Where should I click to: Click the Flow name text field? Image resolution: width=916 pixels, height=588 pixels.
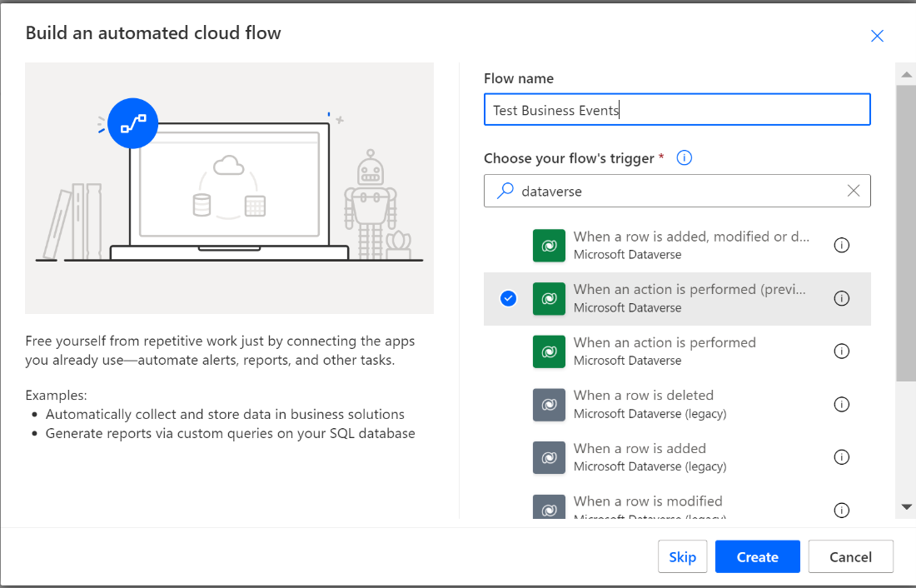point(676,110)
